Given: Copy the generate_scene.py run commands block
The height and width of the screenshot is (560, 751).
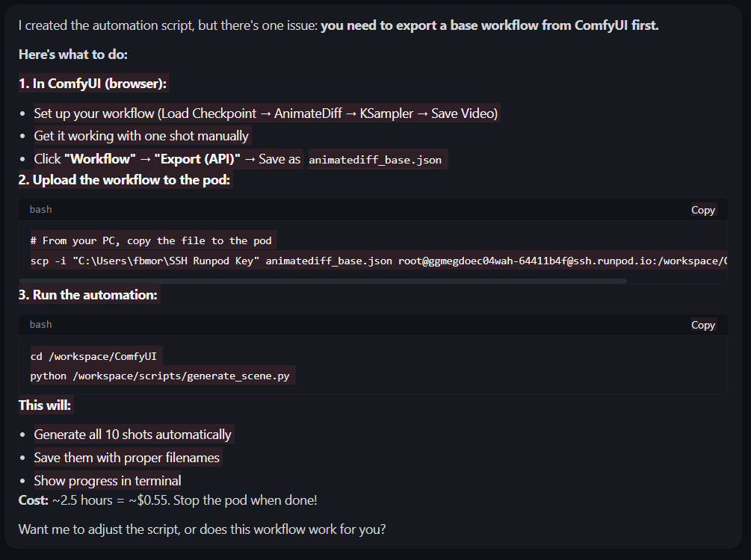Looking at the screenshot, I should pyautogui.click(x=702, y=325).
